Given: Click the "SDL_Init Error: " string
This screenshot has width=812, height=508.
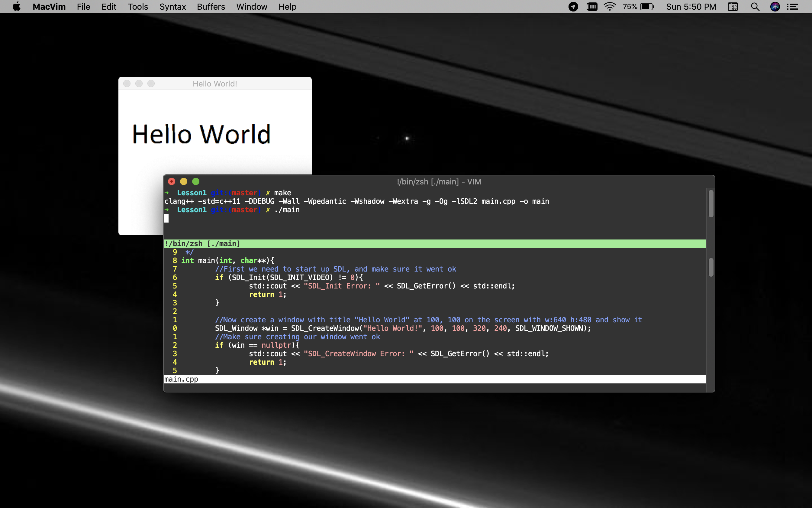Looking at the screenshot, I should 342,286.
